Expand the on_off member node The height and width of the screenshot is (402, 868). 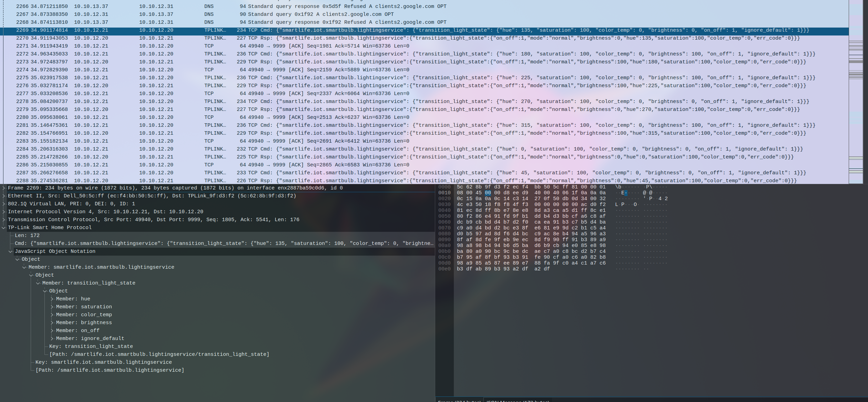[52, 331]
